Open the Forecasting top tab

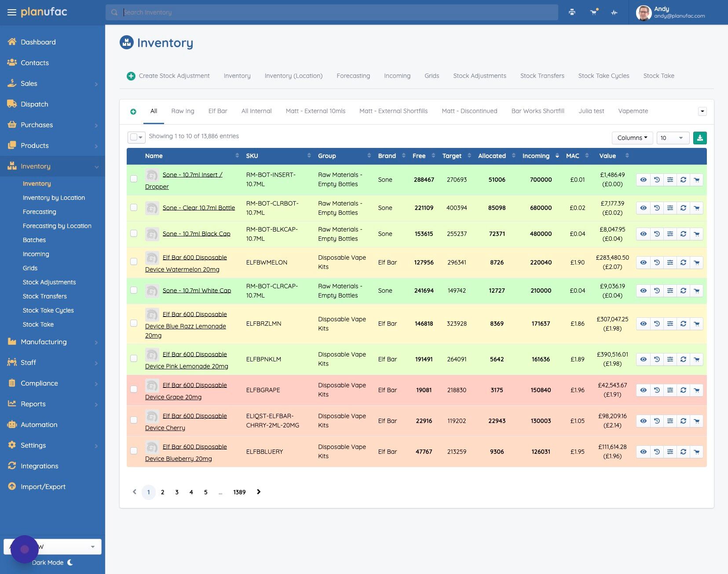tap(353, 76)
